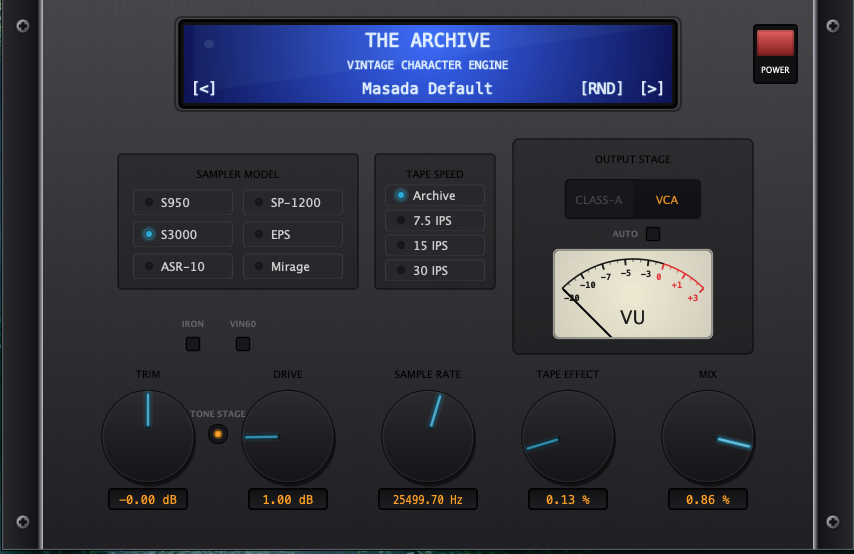854x554 pixels.
Task: Enable the VIN60 switch
Action: tap(243, 344)
